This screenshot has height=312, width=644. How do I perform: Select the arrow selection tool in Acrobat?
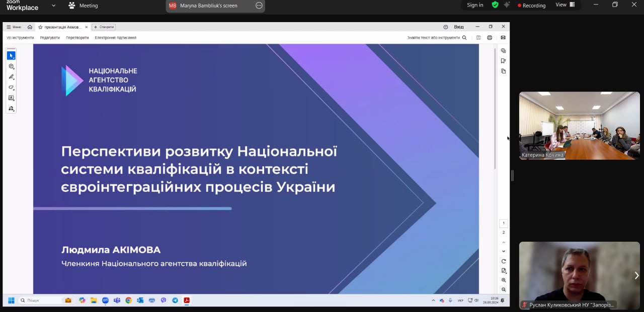coord(11,56)
